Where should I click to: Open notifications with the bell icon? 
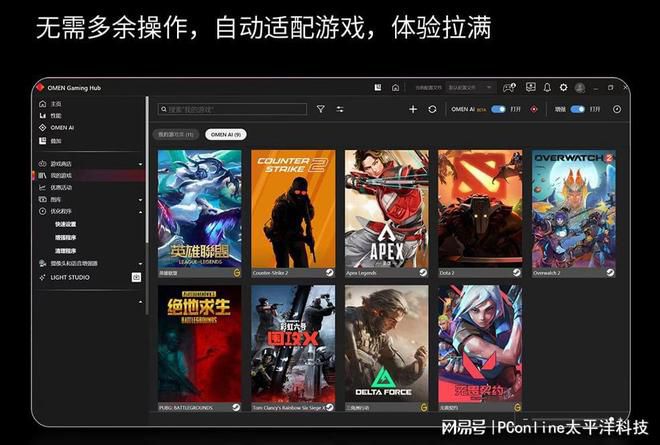[x=547, y=88]
